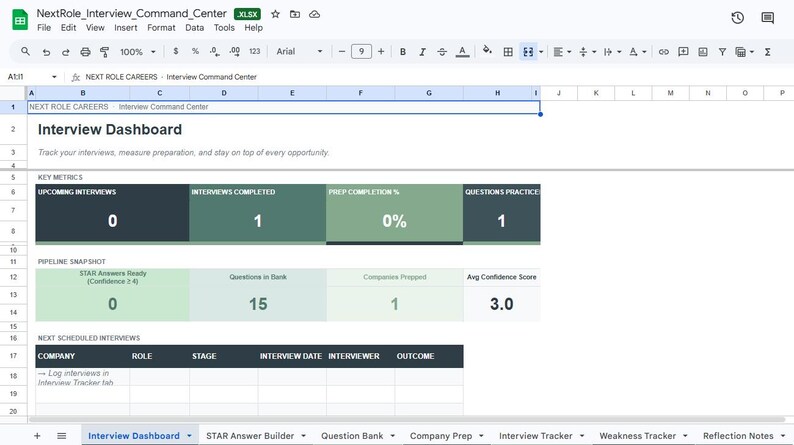Open Interview Dashboard tab options arrow
The image size is (794, 445).
click(189, 436)
